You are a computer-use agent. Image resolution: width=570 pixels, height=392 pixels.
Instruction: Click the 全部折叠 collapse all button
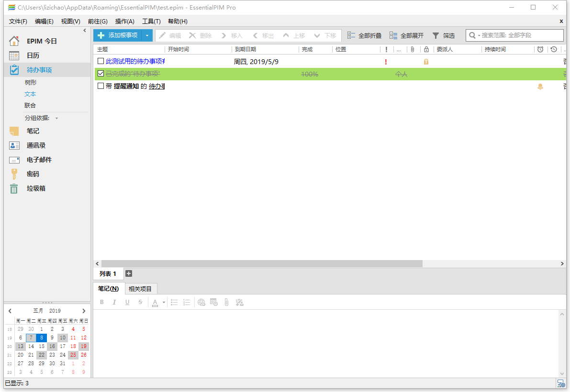[x=364, y=36]
